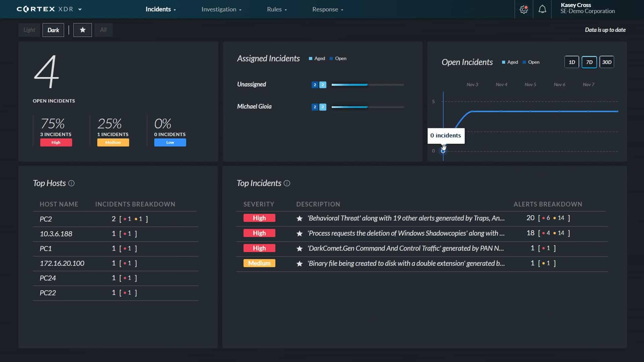The width and height of the screenshot is (644, 362).
Task: Open double extension binary file incident
Action: pyautogui.click(x=406, y=263)
